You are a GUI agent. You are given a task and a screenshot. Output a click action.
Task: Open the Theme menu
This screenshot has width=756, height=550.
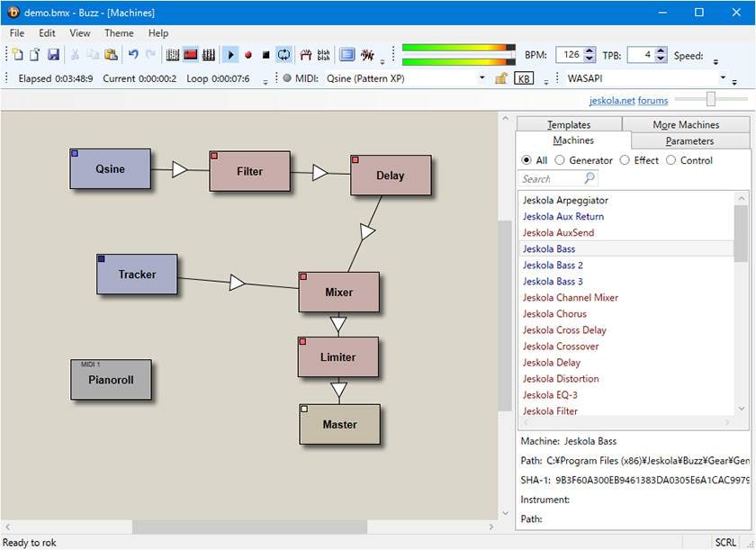pyautogui.click(x=119, y=33)
